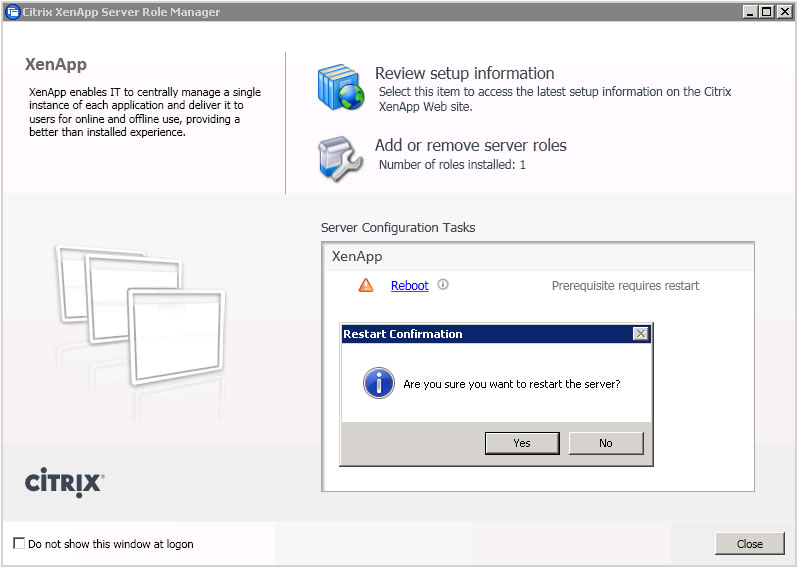The height and width of the screenshot is (567, 797).
Task: Click the XenApp heading on left panel
Action: (x=56, y=65)
